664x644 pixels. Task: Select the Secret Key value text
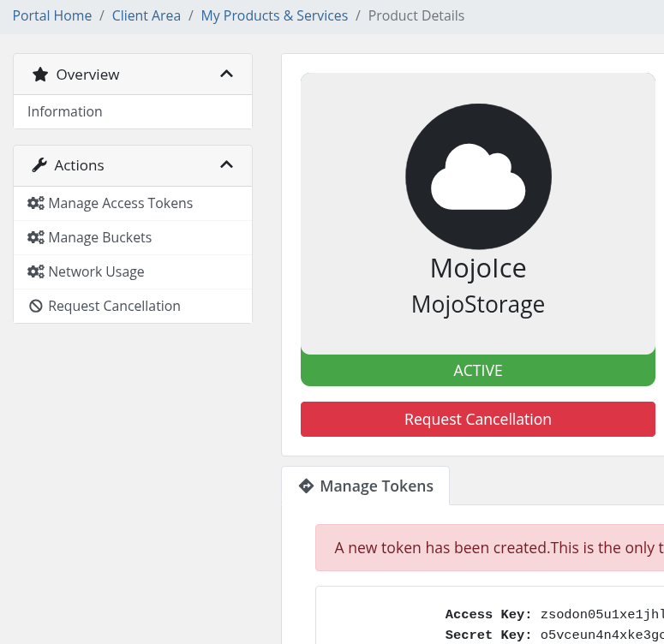pos(602,635)
